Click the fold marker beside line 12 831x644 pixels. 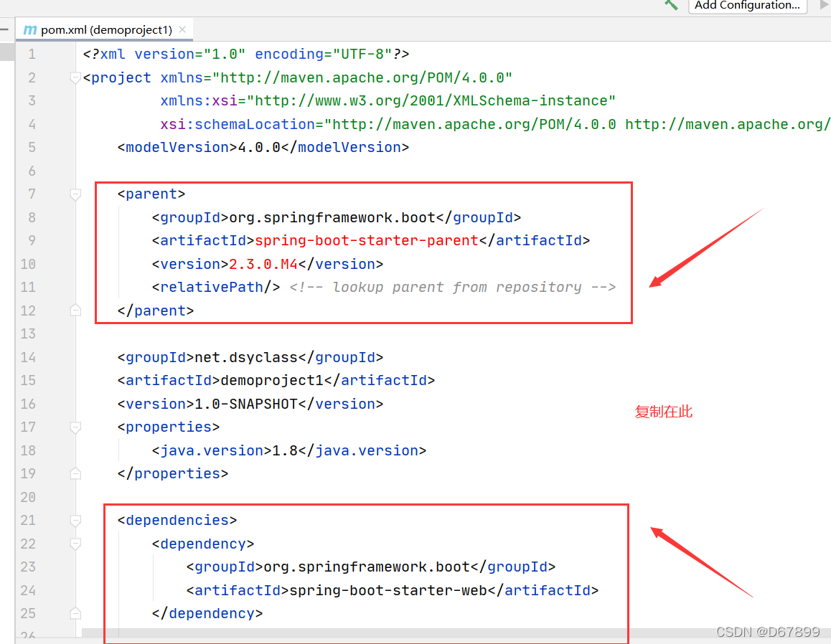click(x=75, y=310)
